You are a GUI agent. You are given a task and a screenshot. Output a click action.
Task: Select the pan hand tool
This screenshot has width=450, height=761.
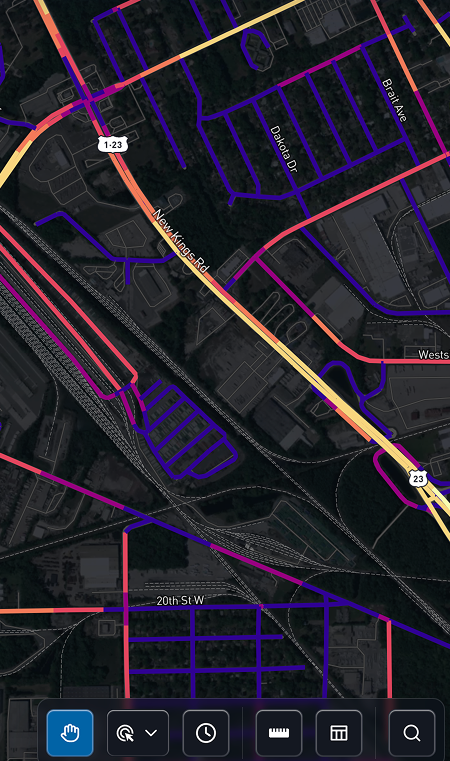70,733
